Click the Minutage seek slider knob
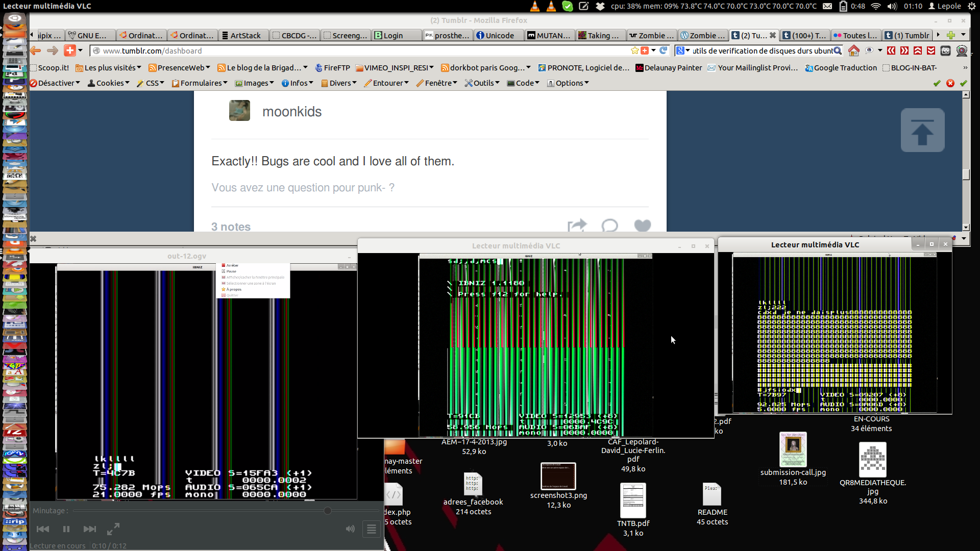 pyautogui.click(x=328, y=511)
